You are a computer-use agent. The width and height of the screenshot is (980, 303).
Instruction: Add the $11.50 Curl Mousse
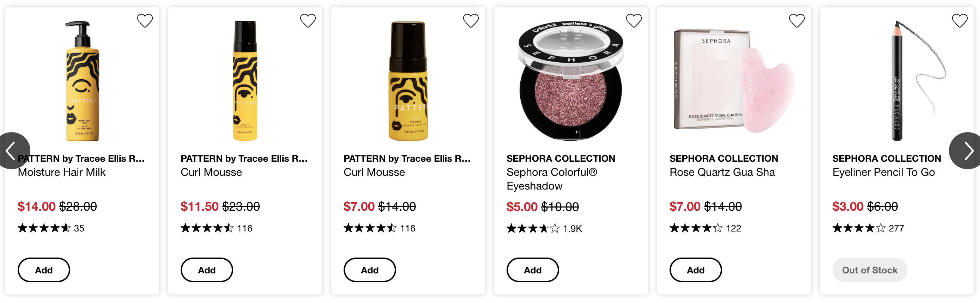tap(207, 270)
